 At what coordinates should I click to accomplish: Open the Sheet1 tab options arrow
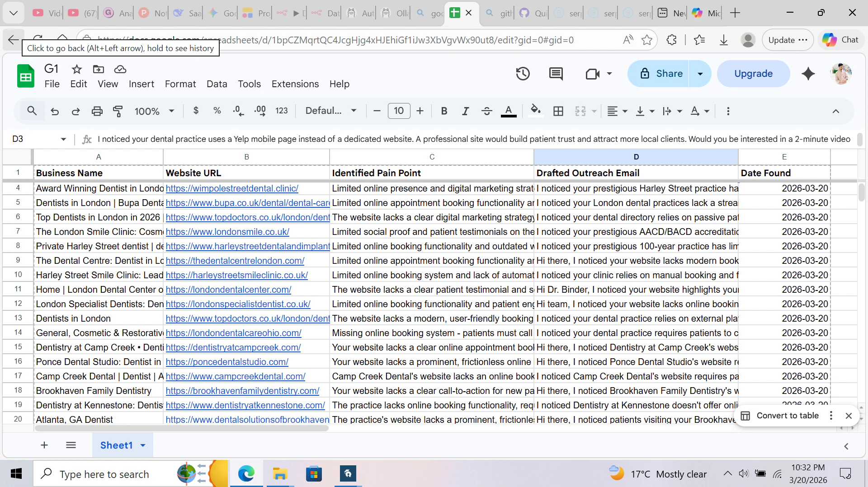143,445
